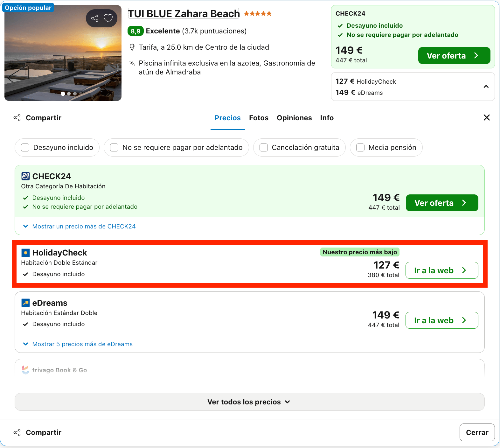Toggle the Media pensión filter checkbox
Viewport: 500px width, 448px height.
click(360, 147)
